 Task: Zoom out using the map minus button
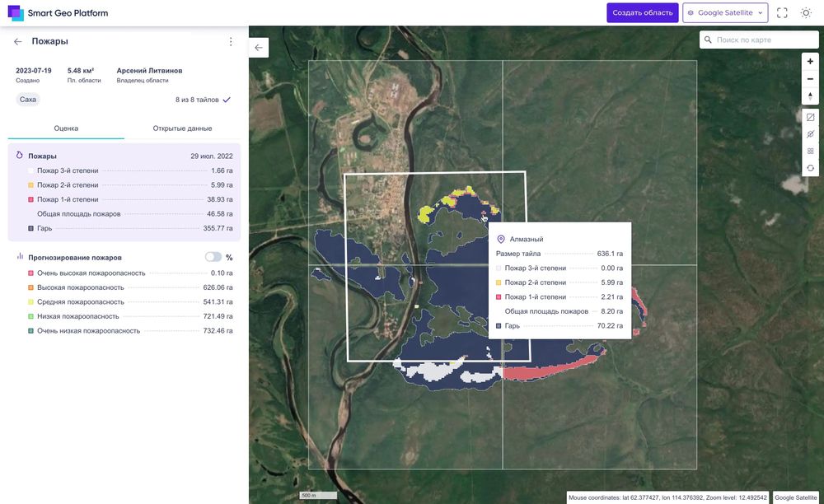(x=810, y=79)
